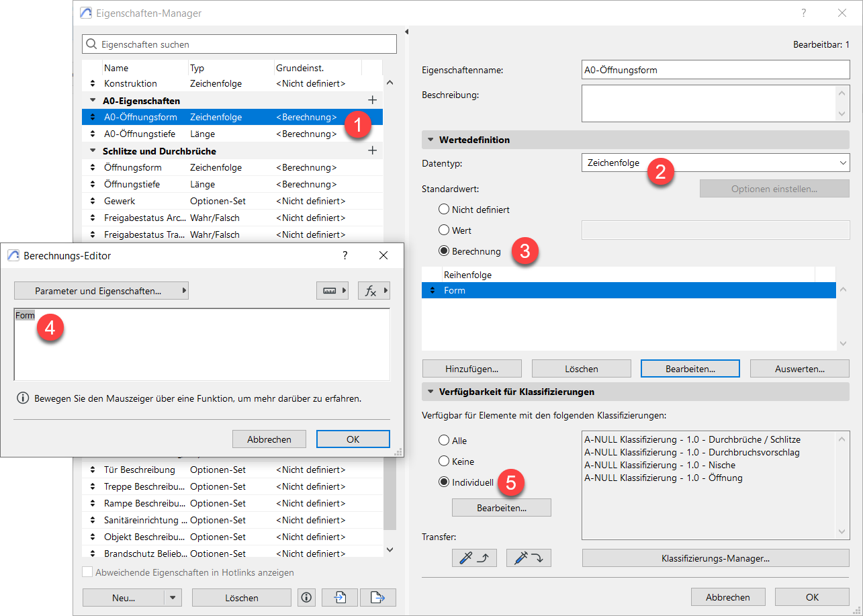The image size is (863, 616).
Task: Select A0-Öffnungstiefe property row
Action: pos(232,134)
